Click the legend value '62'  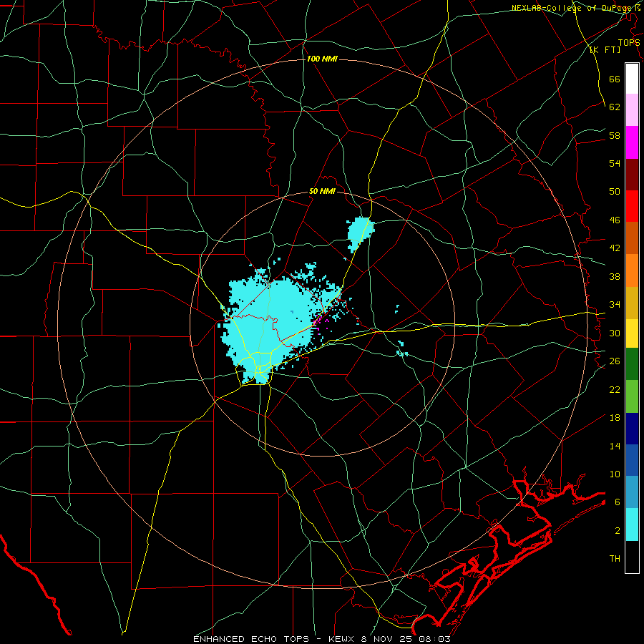click(x=615, y=107)
